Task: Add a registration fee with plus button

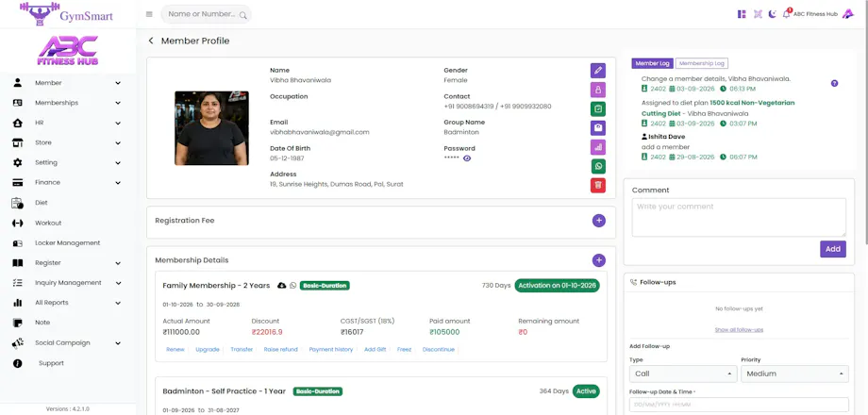Action: pyautogui.click(x=598, y=221)
